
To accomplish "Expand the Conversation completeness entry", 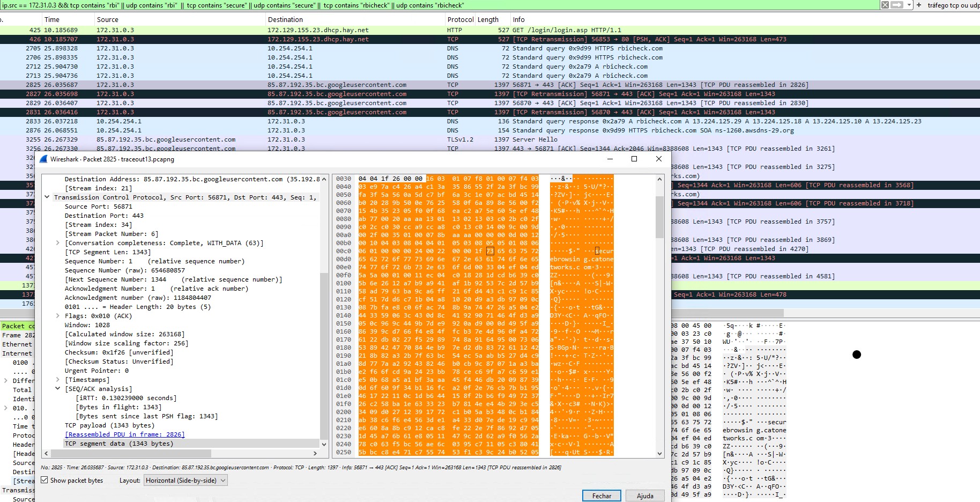I will coord(58,243).
